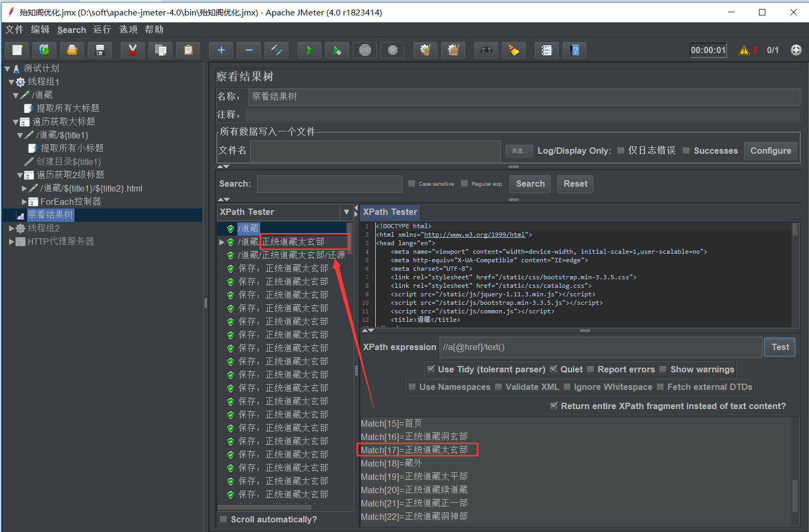
Task: Open the Search menu
Action: [x=71, y=30]
